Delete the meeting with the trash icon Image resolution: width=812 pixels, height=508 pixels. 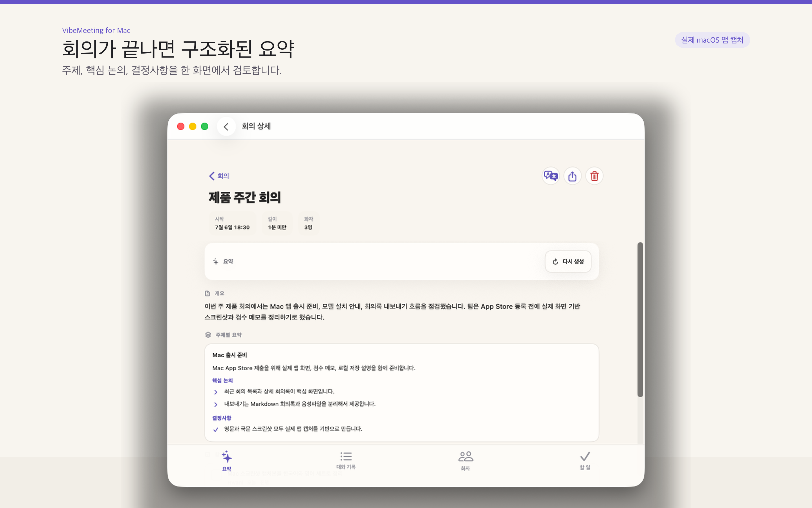[x=594, y=176]
